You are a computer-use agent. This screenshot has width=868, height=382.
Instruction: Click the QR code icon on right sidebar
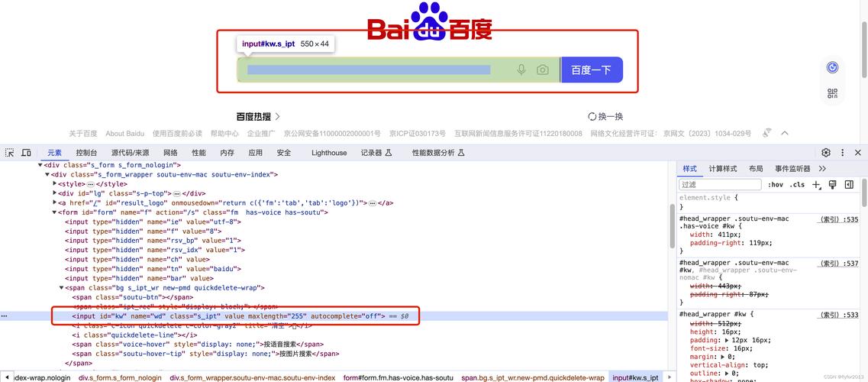[x=832, y=93]
